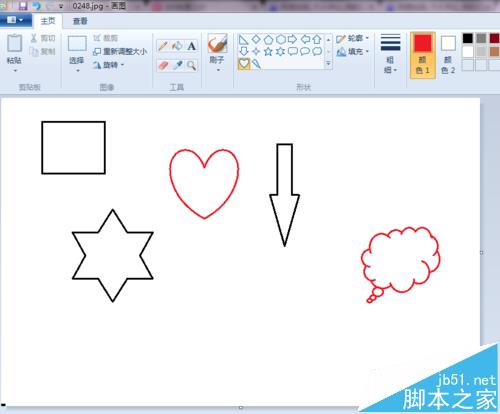Choose the down arrow shape
500x414 pixels.
coord(244,51)
